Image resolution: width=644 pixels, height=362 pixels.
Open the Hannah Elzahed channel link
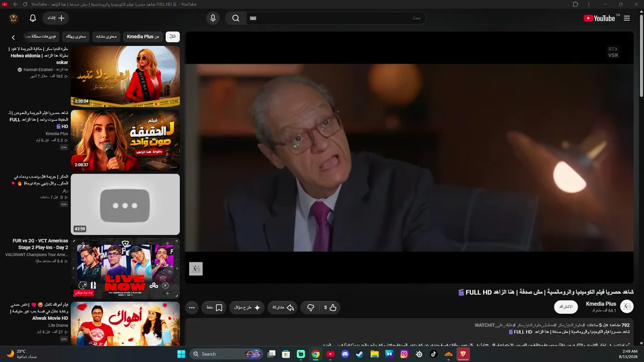pos(46,69)
